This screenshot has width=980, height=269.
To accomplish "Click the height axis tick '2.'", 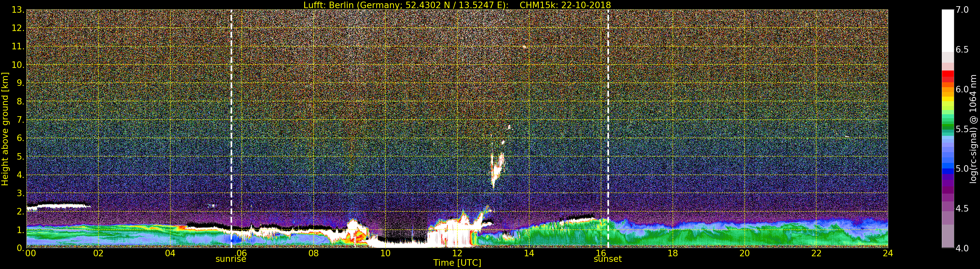I will click(x=20, y=212).
